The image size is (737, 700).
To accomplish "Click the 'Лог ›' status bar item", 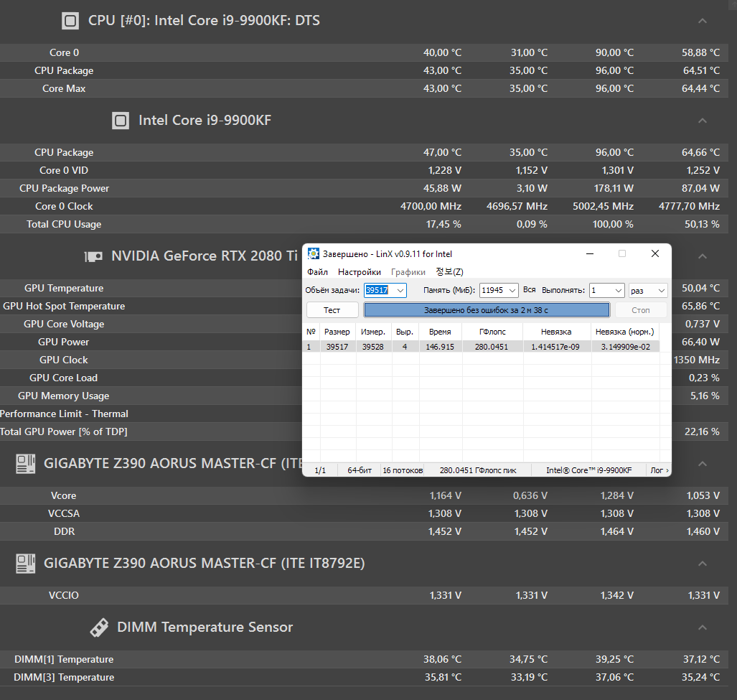I will pos(659,470).
